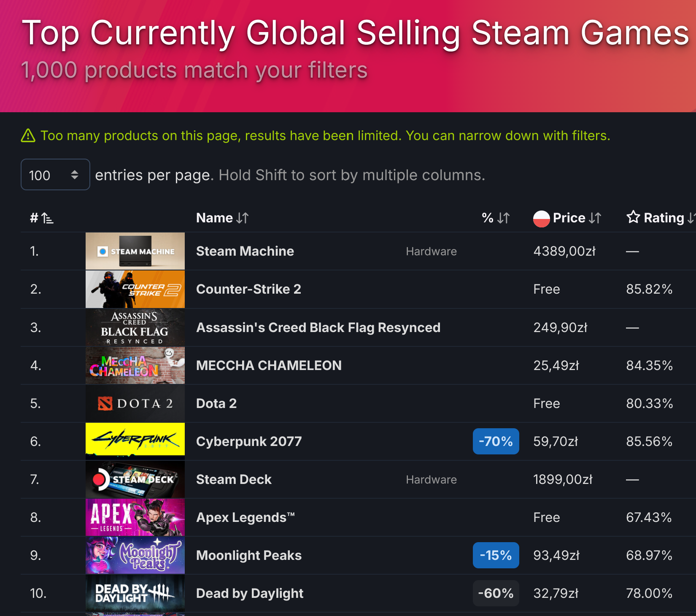Open the Dead by Daylight link
The image size is (696, 616).
(x=250, y=594)
